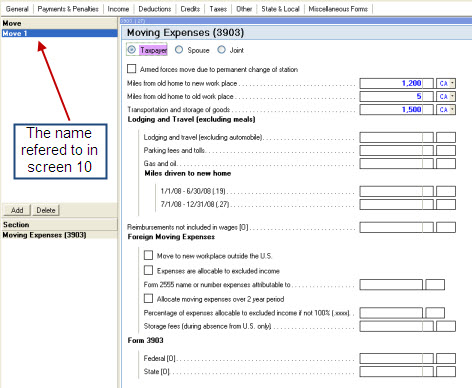Click state code box for Parking fees and tolls
This screenshot has height=388, width=472.
point(446,150)
